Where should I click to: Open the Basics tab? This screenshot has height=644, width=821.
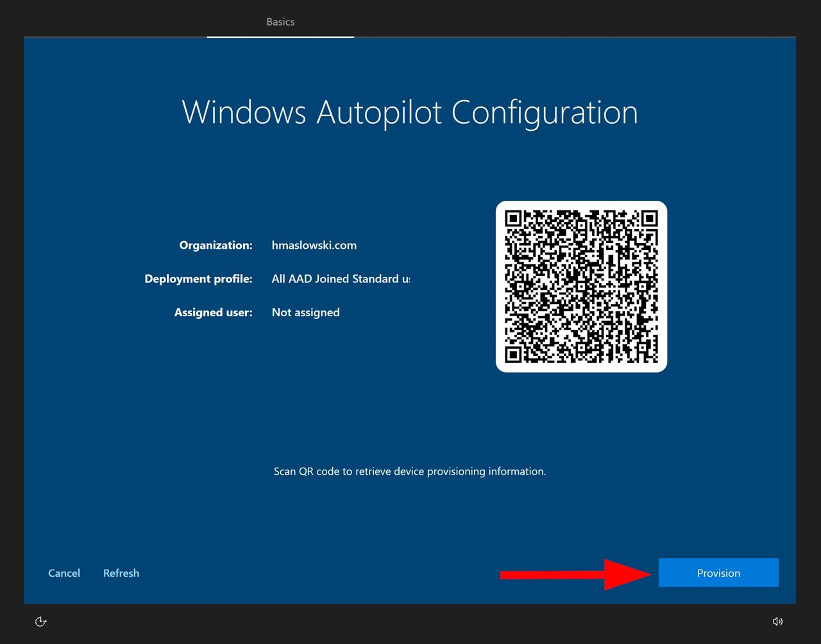pyautogui.click(x=280, y=22)
